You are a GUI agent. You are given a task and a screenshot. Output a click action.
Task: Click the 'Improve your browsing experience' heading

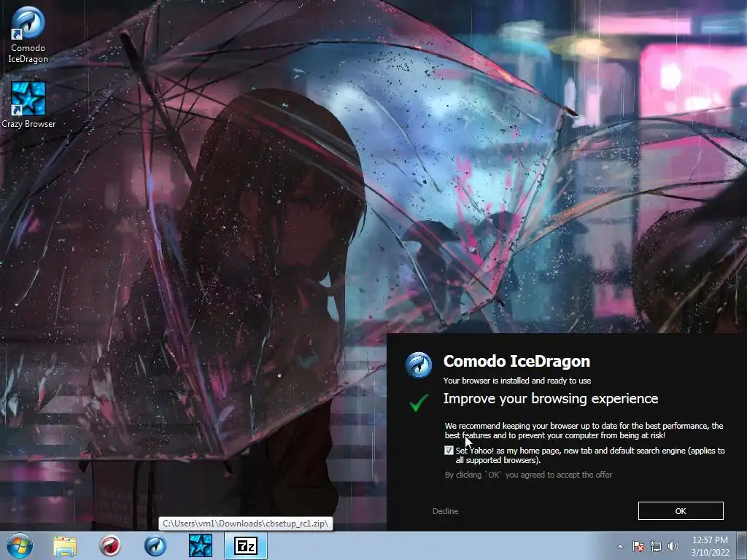[x=551, y=399]
